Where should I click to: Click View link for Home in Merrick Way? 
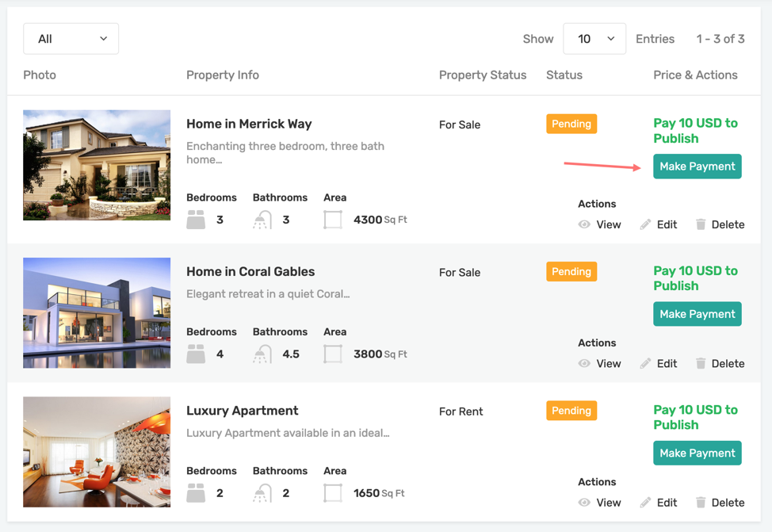point(609,224)
